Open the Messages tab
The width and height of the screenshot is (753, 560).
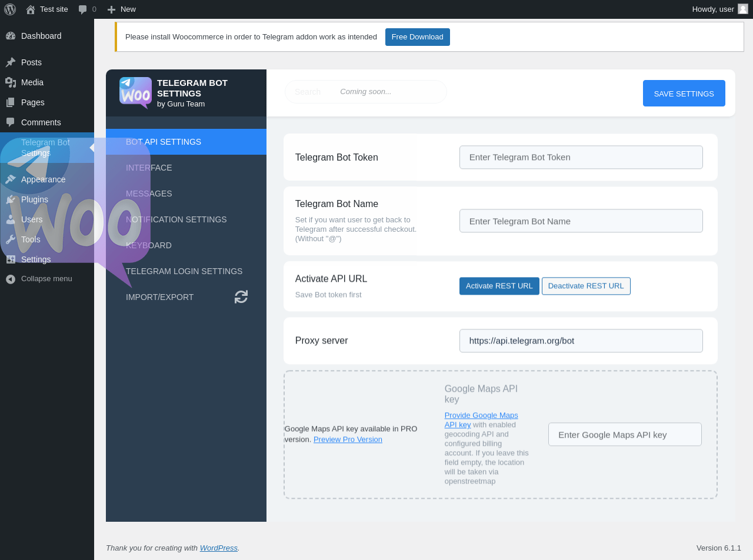tap(186, 194)
